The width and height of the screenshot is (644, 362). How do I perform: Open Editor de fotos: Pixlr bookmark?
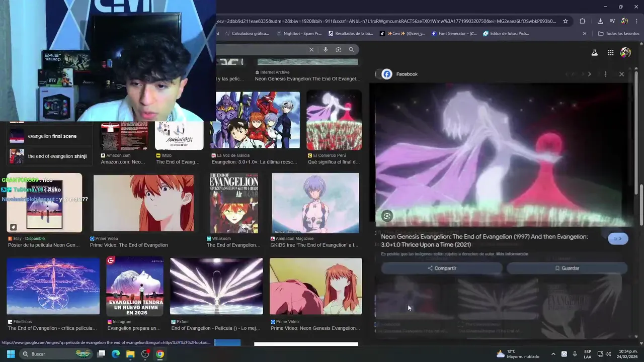[506, 34]
